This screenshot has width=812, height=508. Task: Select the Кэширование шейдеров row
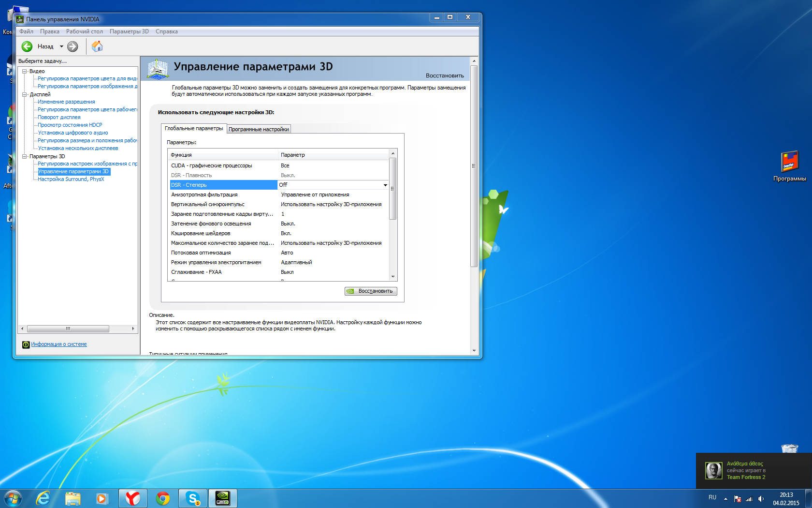[x=279, y=233]
